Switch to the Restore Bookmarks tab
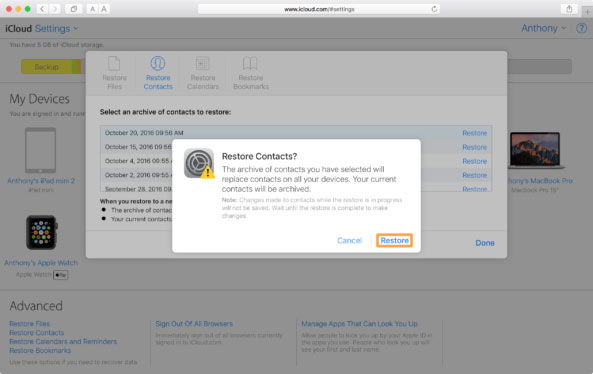 click(250, 73)
